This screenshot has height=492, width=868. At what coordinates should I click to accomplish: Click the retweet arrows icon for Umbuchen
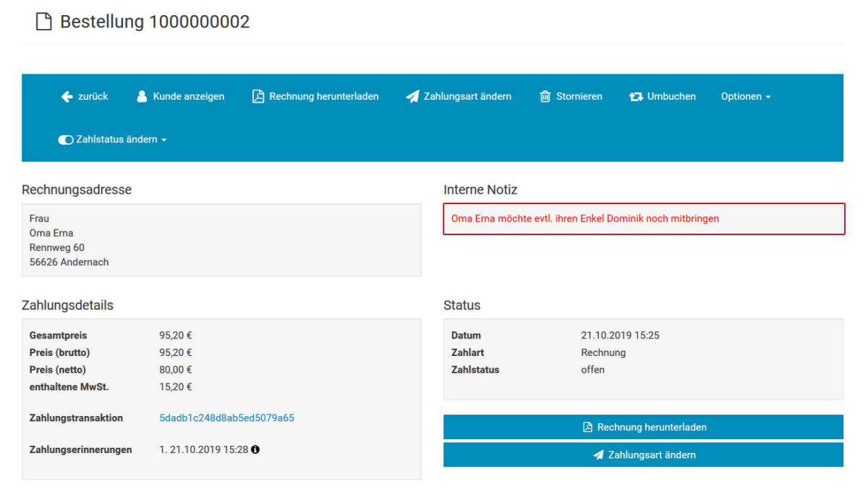636,96
